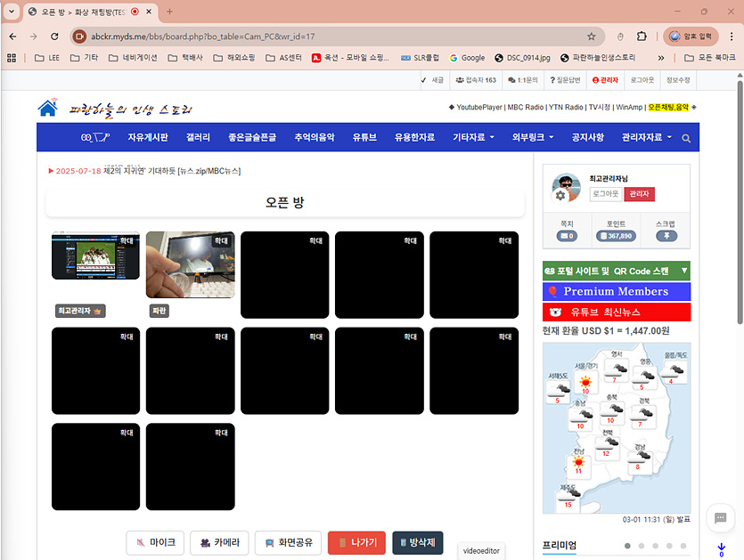Open the browser extensions puzzle icon
Viewport: 744px width, 560px height.
[642, 37]
